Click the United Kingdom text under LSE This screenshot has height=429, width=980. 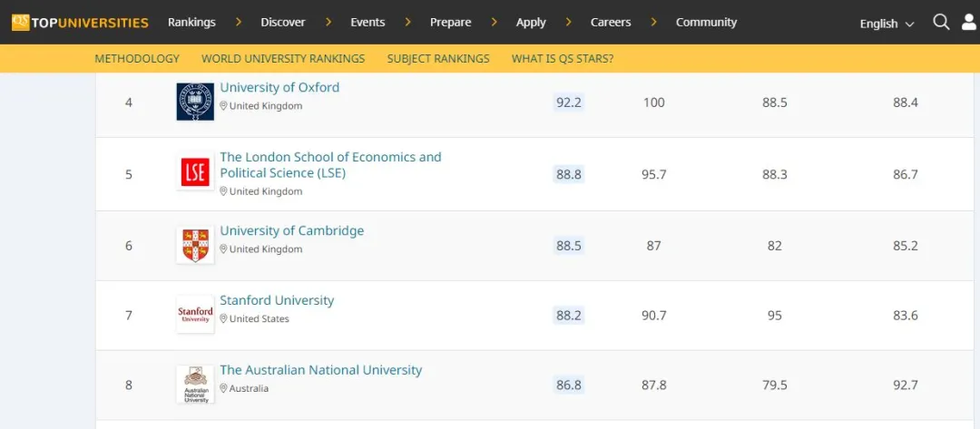[x=266, y=191]
